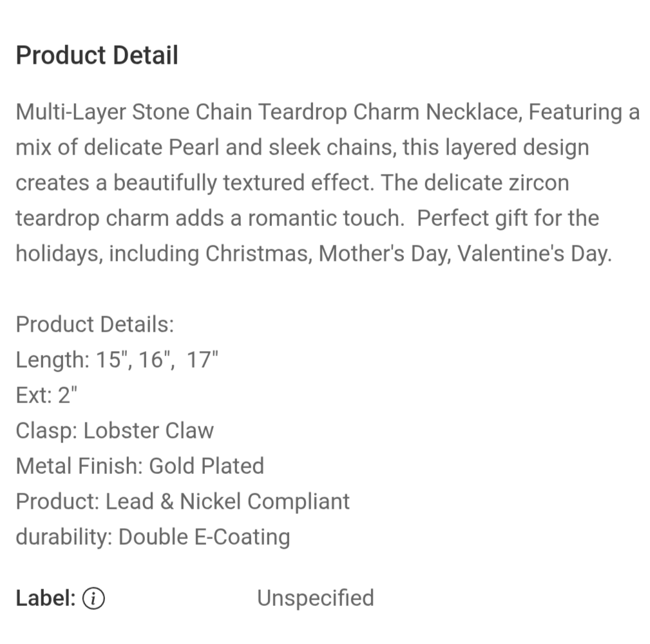Click the Metal Finish: Gold Plated line
This screenshot has height=644, width=650.
[x=140, y=466]
